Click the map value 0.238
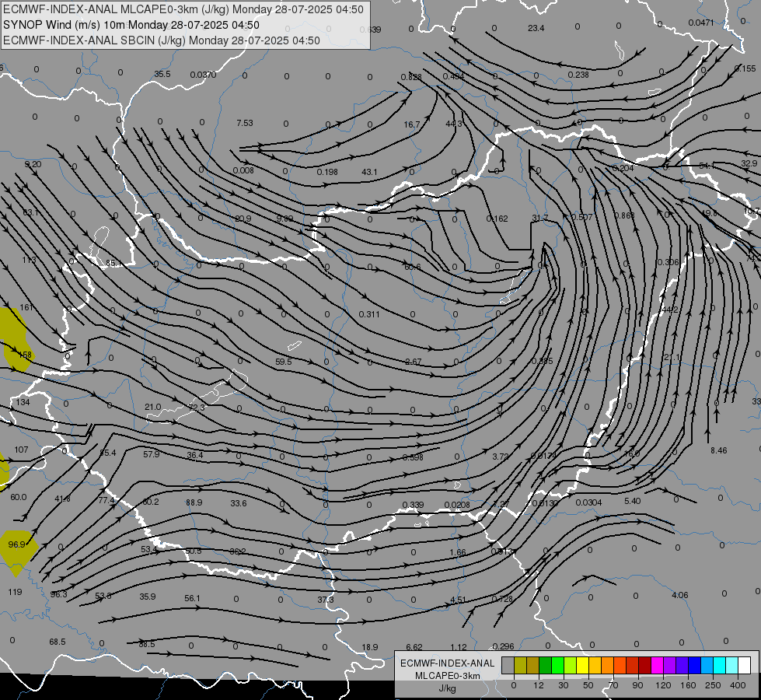Image resolution: width=761 pixels, height=700 pixels. pyautogui.click(x=578, y=75)
